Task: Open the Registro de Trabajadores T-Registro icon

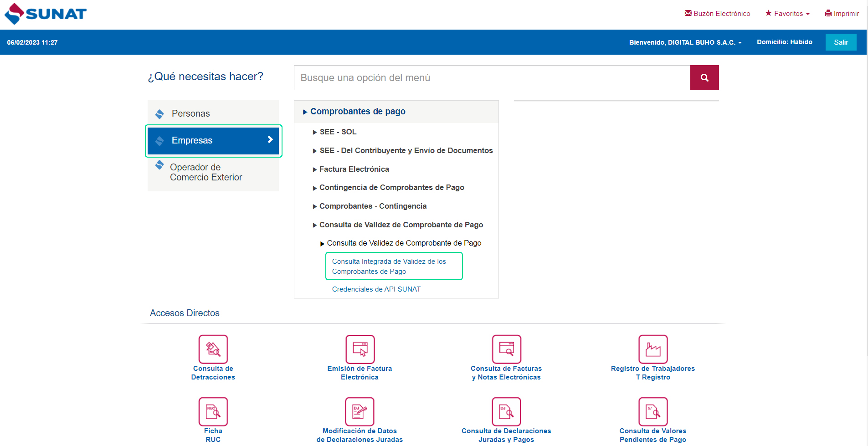Action: coord(652,349)
